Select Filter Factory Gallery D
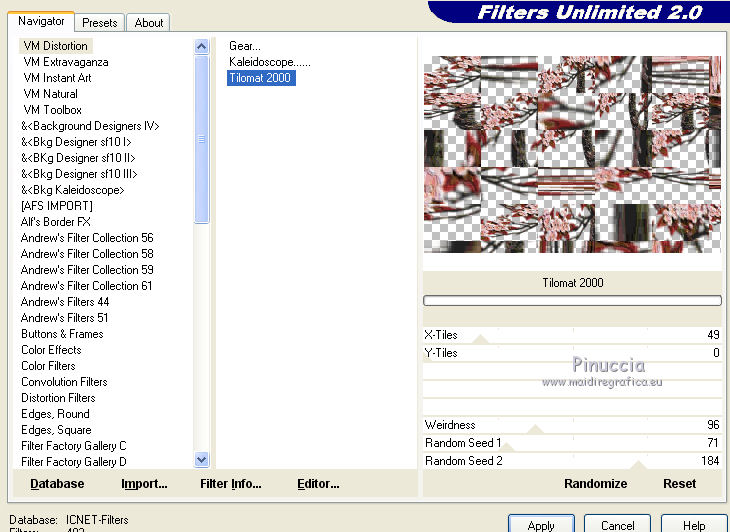Viewport: 730px width, 532px height. [x=74, y=462]
